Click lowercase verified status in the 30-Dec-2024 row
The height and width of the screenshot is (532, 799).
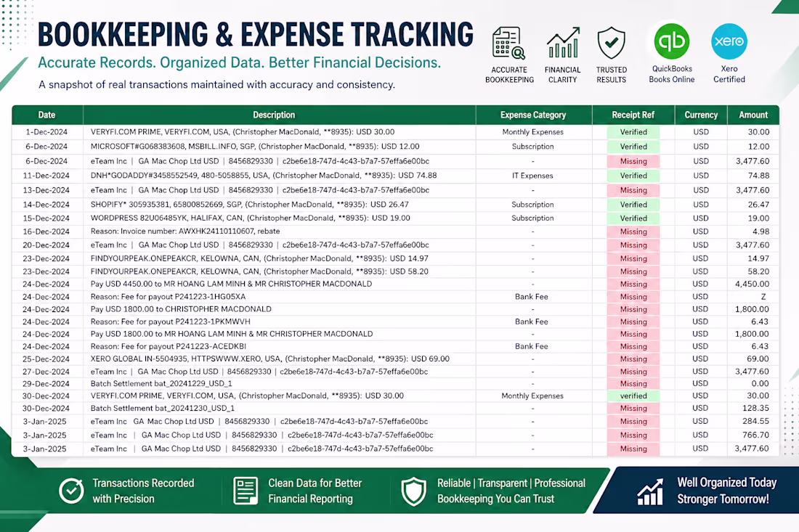pyautogui.click(x=633, y=396)
